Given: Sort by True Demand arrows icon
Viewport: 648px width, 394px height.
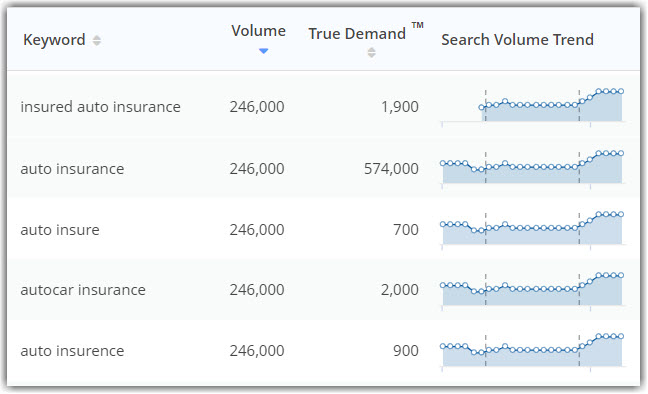Looking at the screenshot, I should tap(372, 53).
